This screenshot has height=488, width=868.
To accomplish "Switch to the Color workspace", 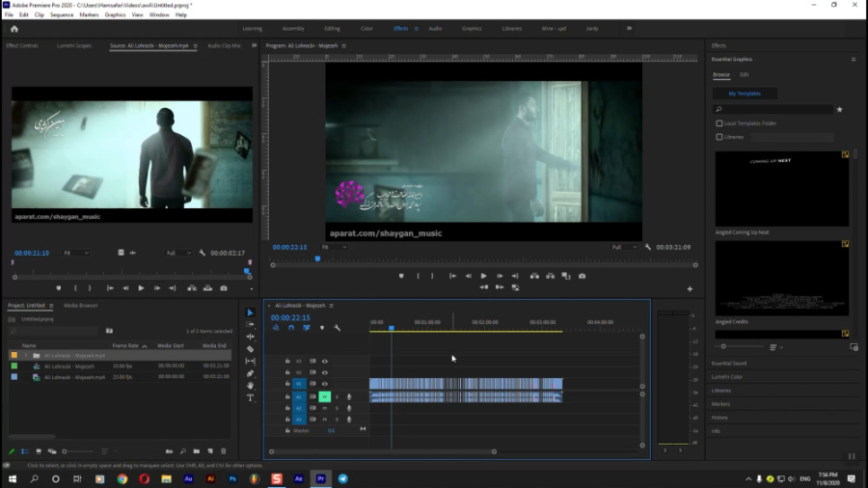I will [x=366, y=28].
